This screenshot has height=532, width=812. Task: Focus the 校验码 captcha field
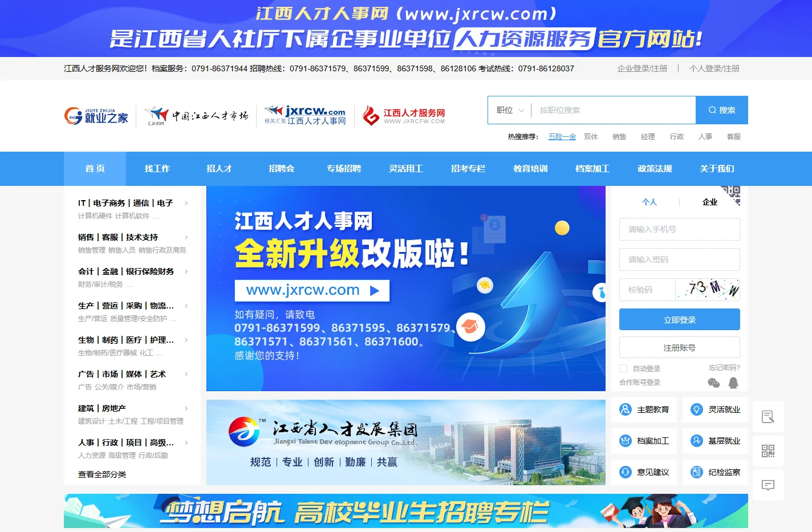pos(647,290)
